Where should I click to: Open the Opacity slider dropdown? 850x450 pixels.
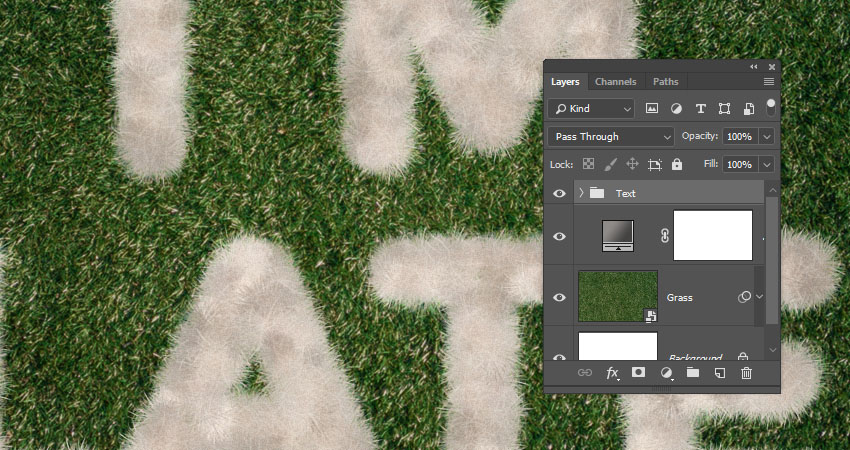pyautogui.click(x=767, y=137)
